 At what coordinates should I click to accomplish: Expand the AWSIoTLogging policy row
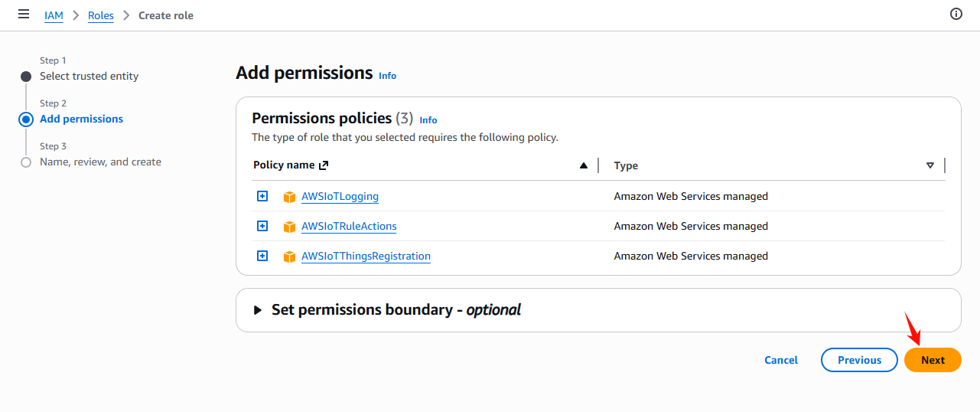262,196
